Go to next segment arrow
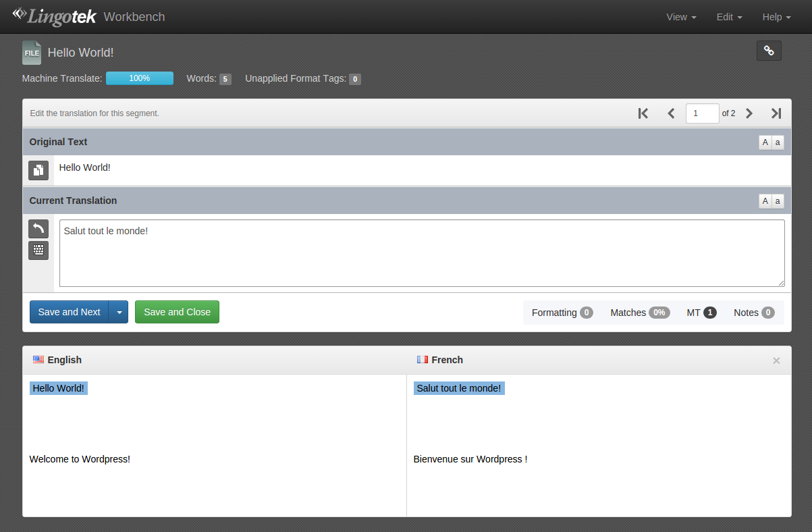 pos(749,113)
